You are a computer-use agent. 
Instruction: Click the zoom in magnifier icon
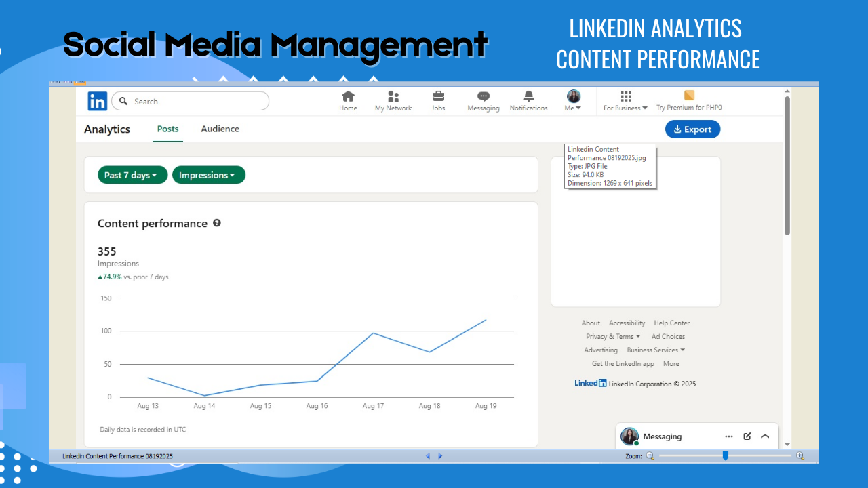click(x=800, y=456)
